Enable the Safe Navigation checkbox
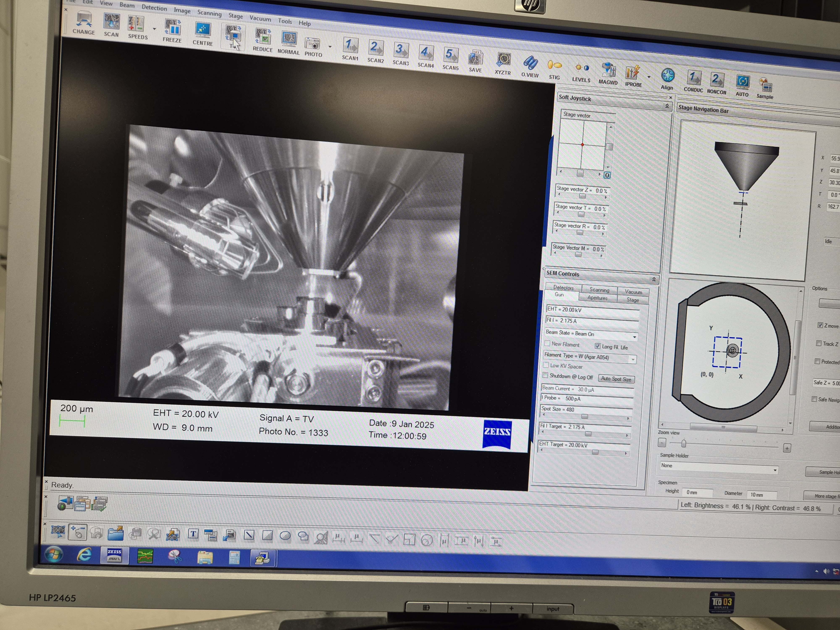Viewport: 840px width, 630px height. 814,399
